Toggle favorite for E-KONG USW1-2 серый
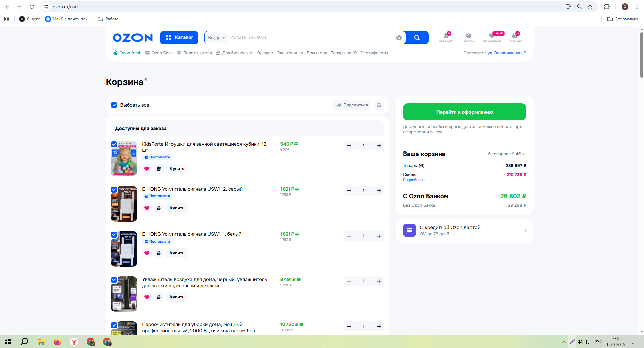The image size is (644, 348). pyautogui.click(x=147, y=208)
